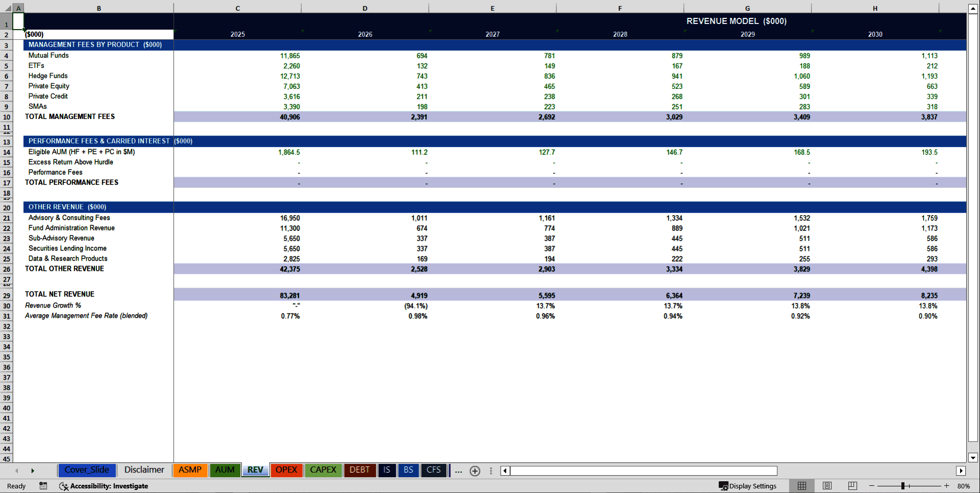This screenshot has width=980, height=493.
Task: Click the Accessibility: Investigate indicator
Action: [x=105, y=486]
